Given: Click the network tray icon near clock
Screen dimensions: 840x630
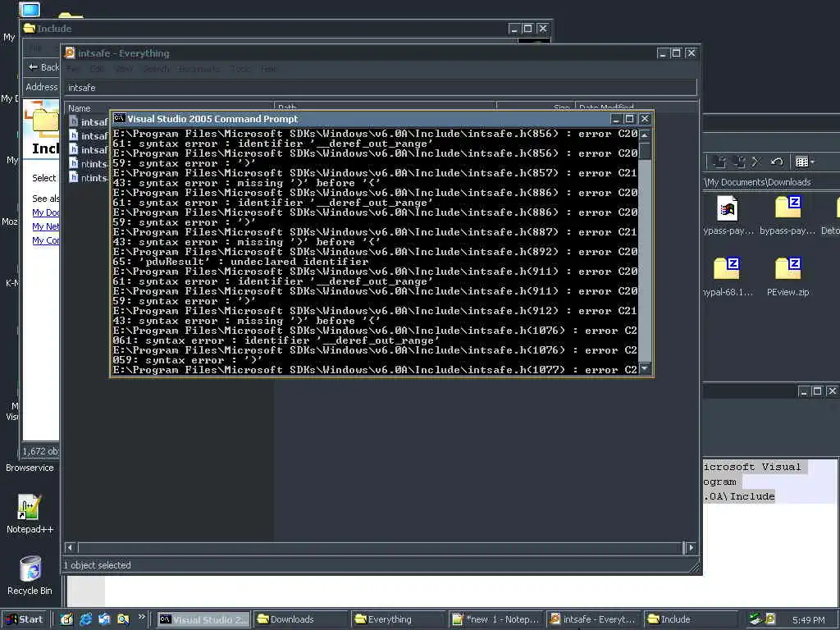Looking at the screenshot, I should pos(756,619).
